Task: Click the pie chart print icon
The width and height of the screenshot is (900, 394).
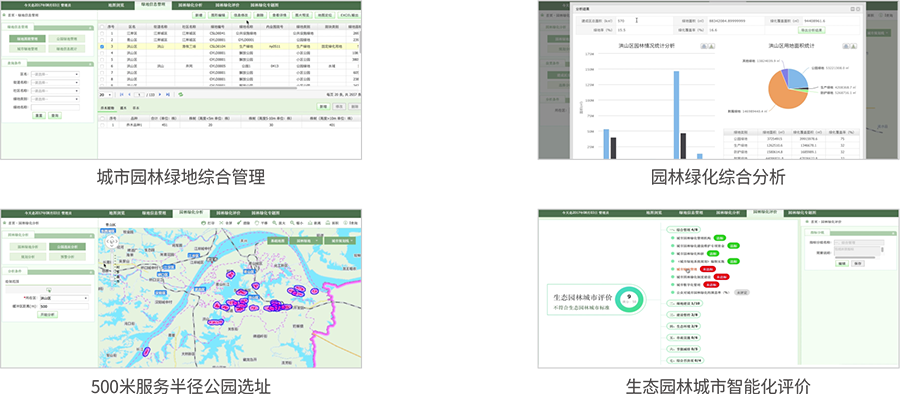Action: pyautogui.click(x=846, y=46)
